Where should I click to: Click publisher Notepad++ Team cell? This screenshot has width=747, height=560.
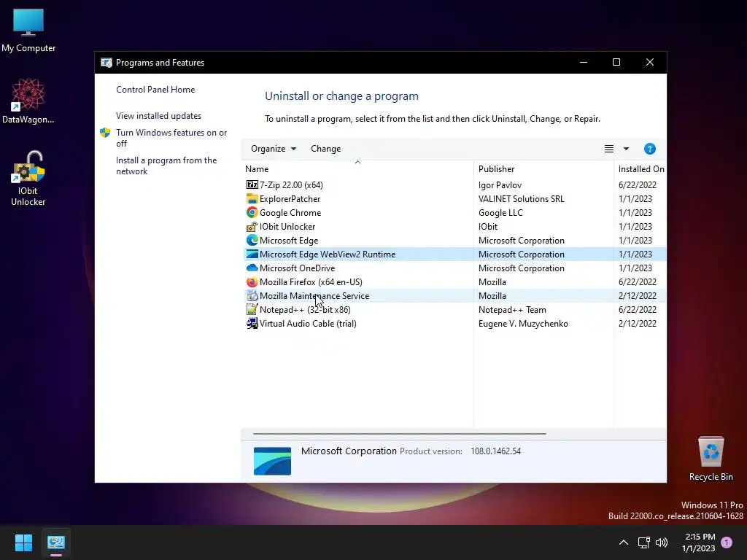point(512,309)
